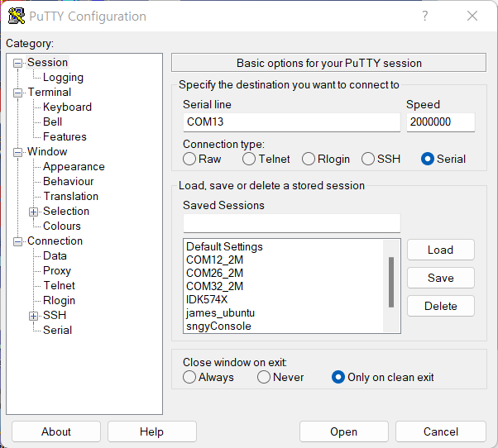
Task: Open Proxy settings
Action: tap(57, 270)
